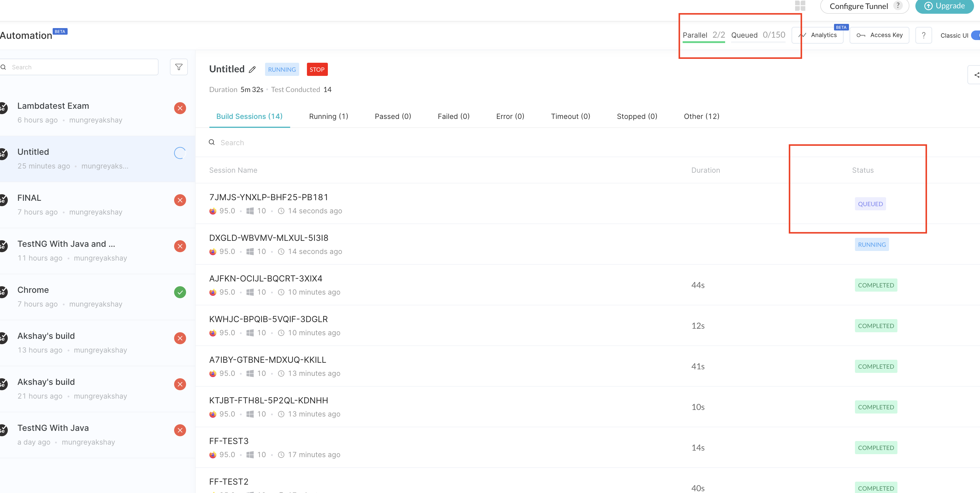Click the filter funnel icon

pyautogui.click(x=178, y=67)
